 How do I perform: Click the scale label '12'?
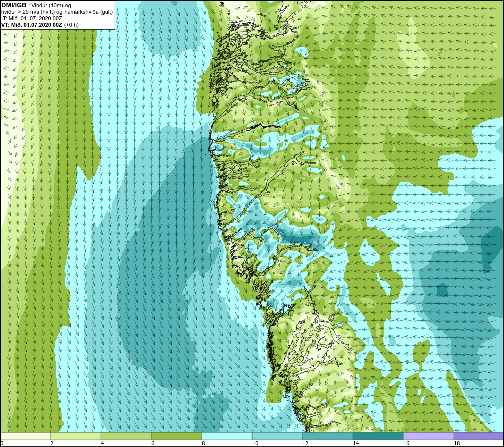[x=305, y=443]
